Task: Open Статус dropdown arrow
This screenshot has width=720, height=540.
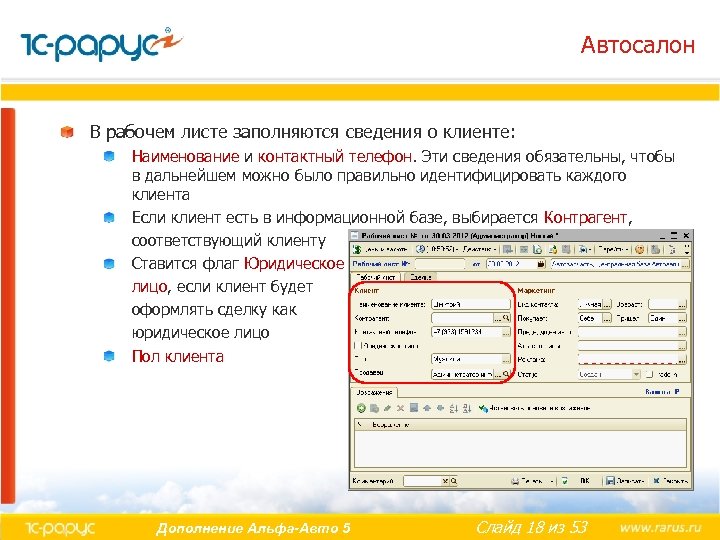Action: pyautogui.click(x=636, y=374)
